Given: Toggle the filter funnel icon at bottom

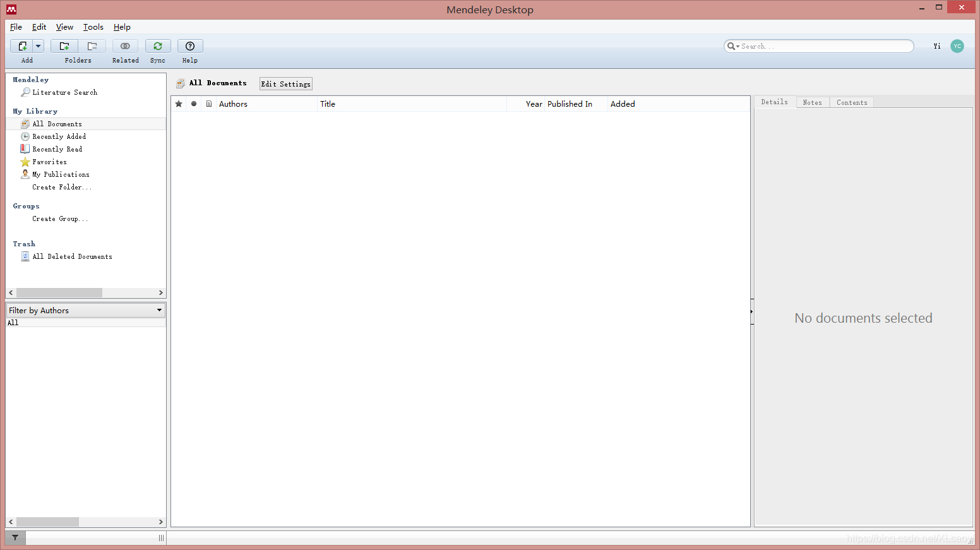Looking at the screenshot, I should [15, 538].
